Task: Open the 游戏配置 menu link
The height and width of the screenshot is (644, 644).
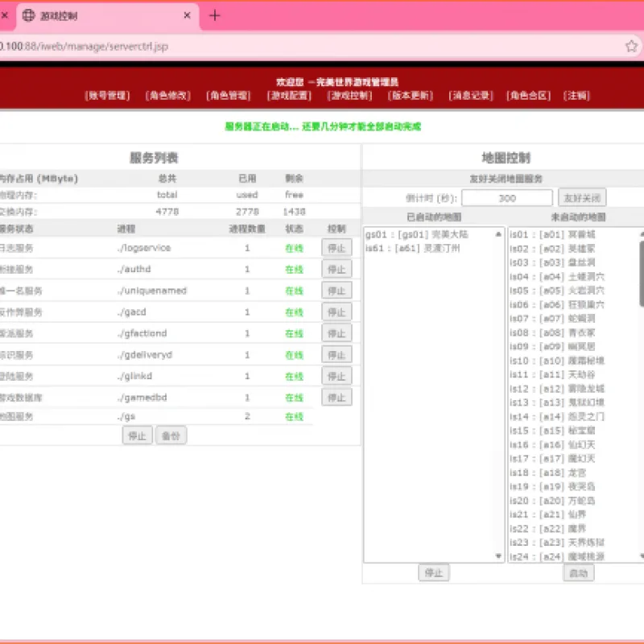Action: pyautogui.click(x=289, y=96)
